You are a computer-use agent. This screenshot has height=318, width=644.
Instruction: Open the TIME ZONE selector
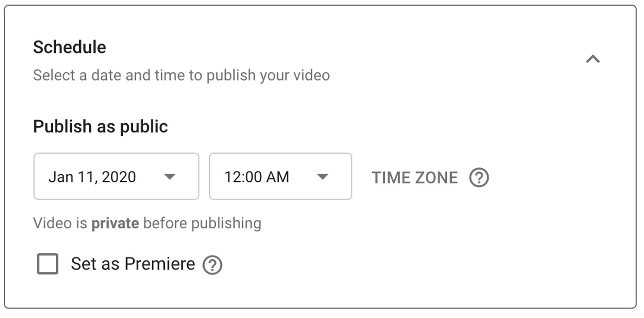coord(415,177)
